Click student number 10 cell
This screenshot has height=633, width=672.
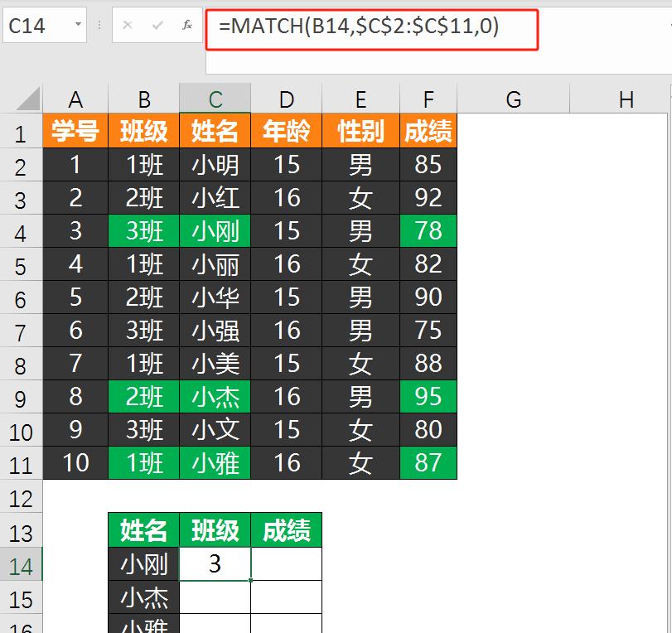tap(75, 463)
